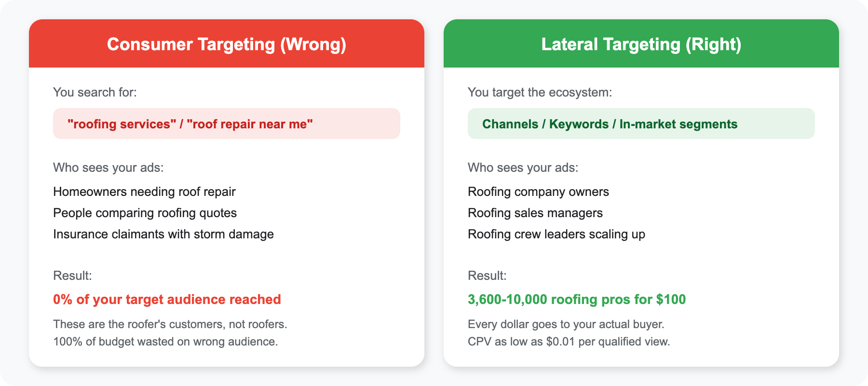Click "100% of budget wasted on wrong audience" line

click(165, 342)
